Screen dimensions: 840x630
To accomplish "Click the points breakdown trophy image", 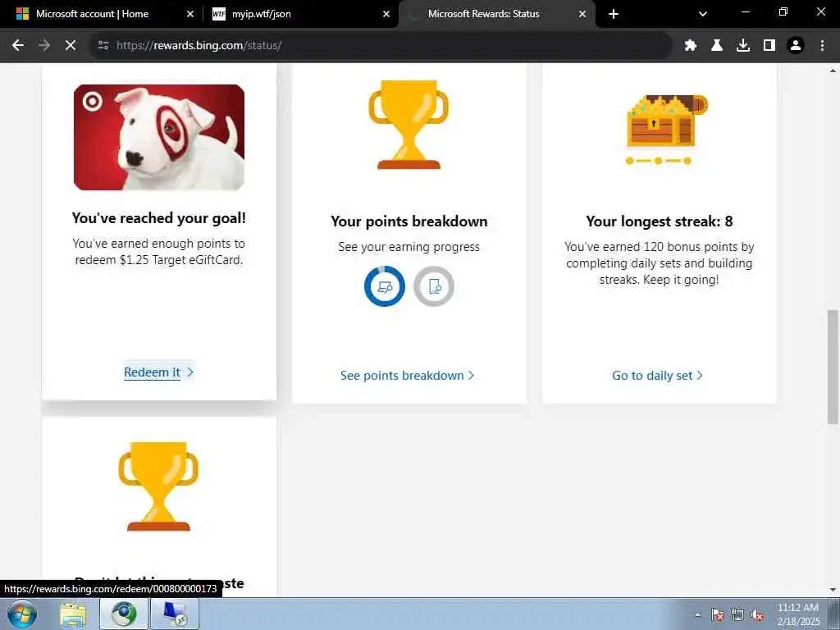I will 409,125.
